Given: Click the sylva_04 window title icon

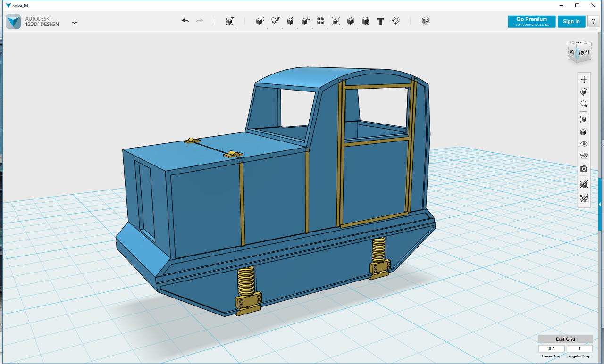Looking at the screenshot, I should [8, 5].
